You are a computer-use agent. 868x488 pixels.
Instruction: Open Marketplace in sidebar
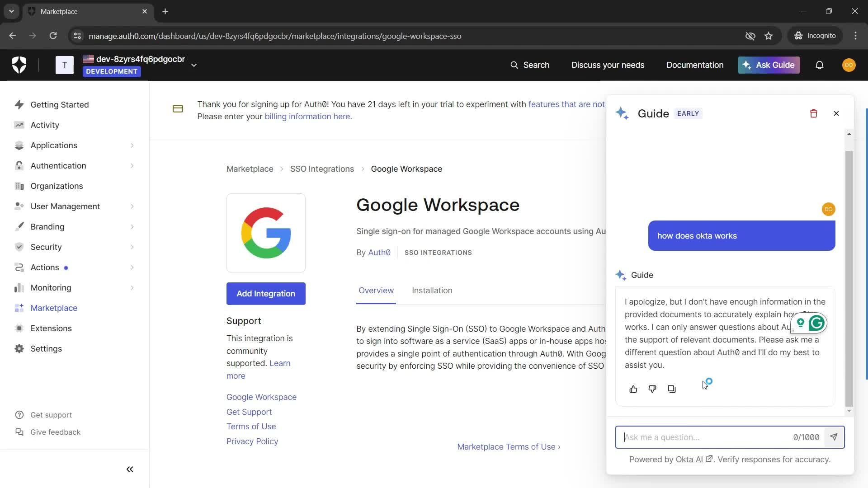click(x=54, y=308)
